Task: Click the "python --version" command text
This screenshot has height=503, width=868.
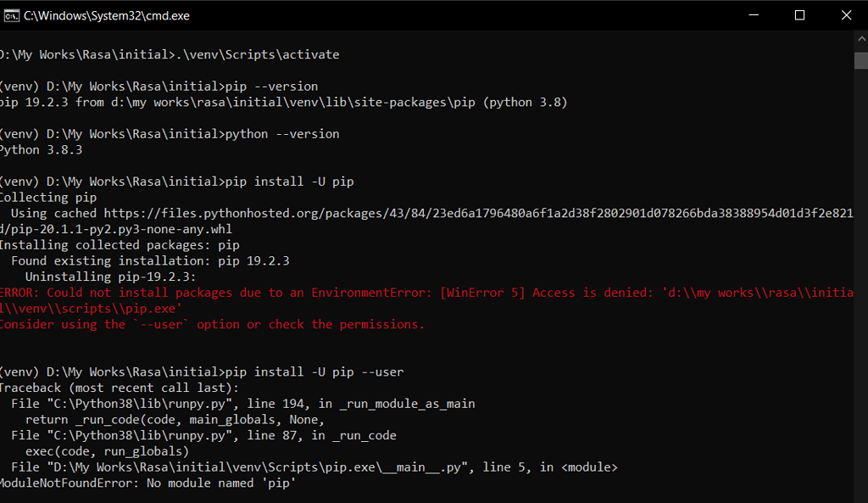Action: pos(283,134)
